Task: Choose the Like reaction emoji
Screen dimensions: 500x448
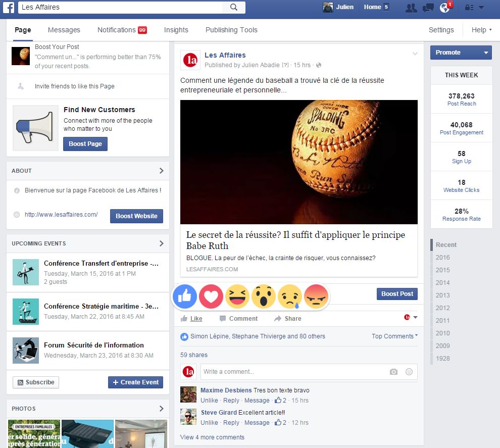Action: click(x=185, y=296)
